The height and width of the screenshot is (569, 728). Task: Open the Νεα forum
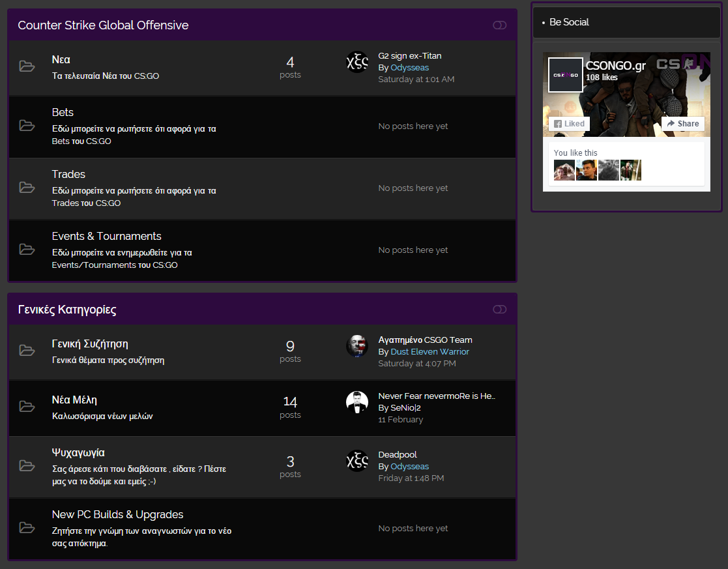(x=61, y=59)
